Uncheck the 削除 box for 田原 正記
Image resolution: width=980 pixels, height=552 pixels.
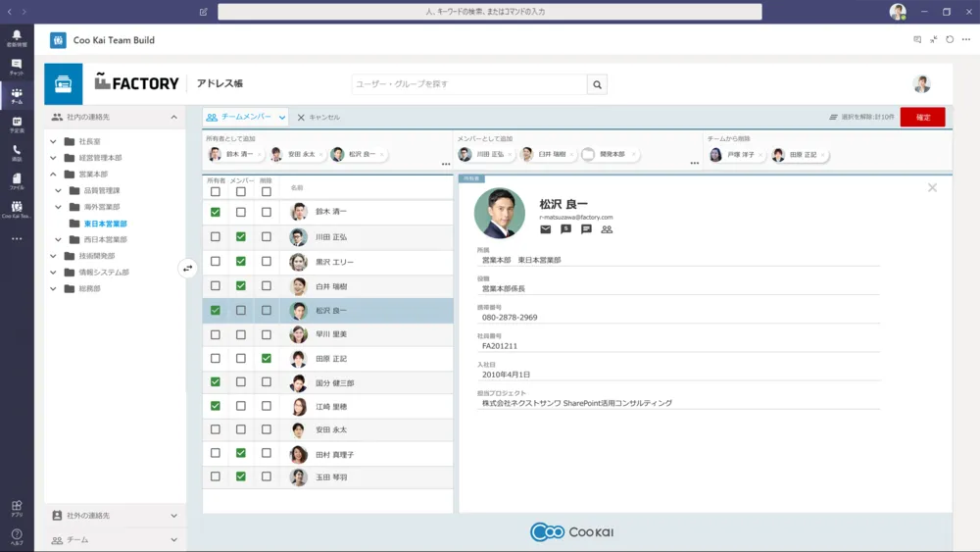tap(267, 359)
